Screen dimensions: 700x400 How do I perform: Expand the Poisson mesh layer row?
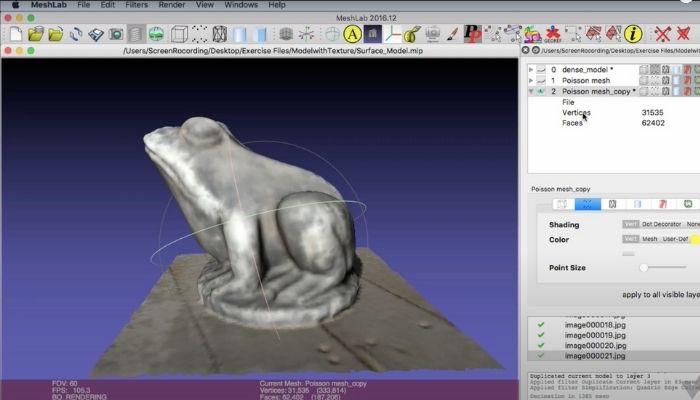pyautogui.click(x=531, y=80)
